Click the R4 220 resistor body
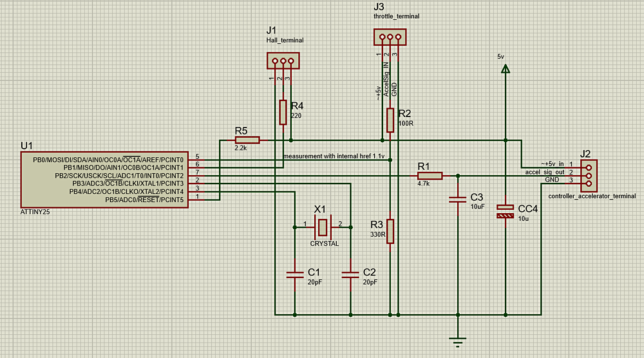644x358 pixels. (x=283, y=112)
